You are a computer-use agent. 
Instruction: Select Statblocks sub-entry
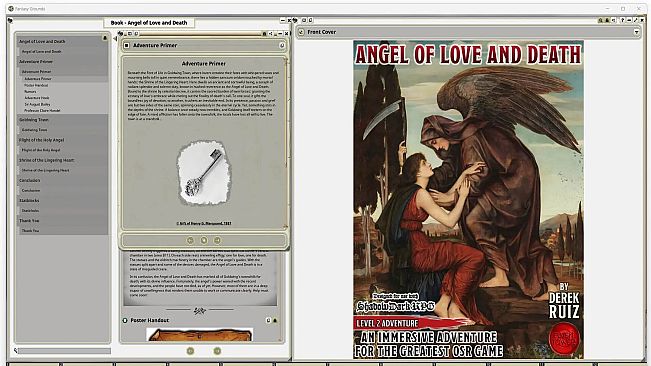click(31, 210)
